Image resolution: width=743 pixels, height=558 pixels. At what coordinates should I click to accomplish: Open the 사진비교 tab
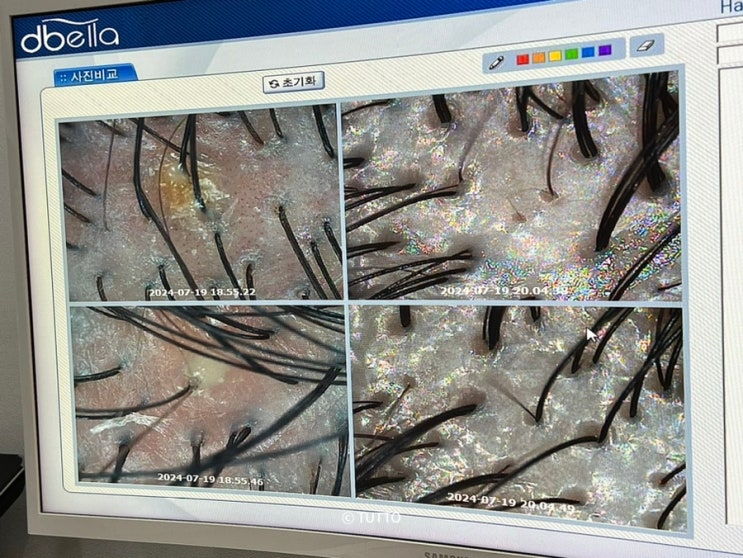click(x=95, y=75)
